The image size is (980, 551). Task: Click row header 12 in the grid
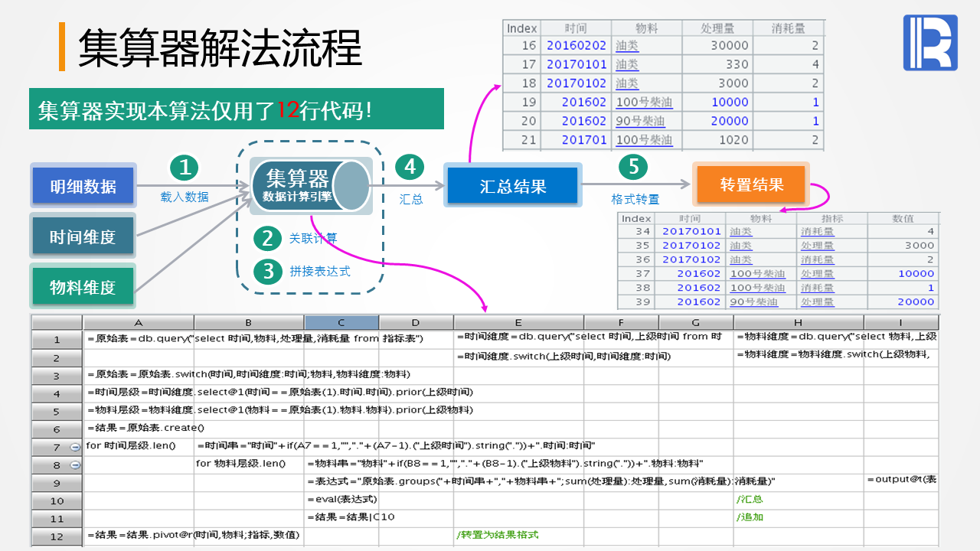pos(57,536)
